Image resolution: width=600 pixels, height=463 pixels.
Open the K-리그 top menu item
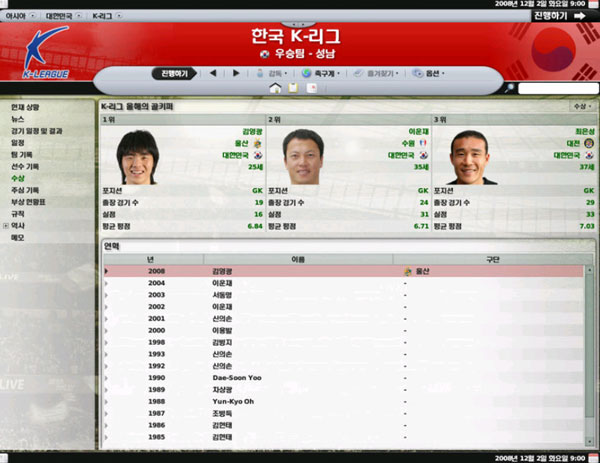coord(105,17)
